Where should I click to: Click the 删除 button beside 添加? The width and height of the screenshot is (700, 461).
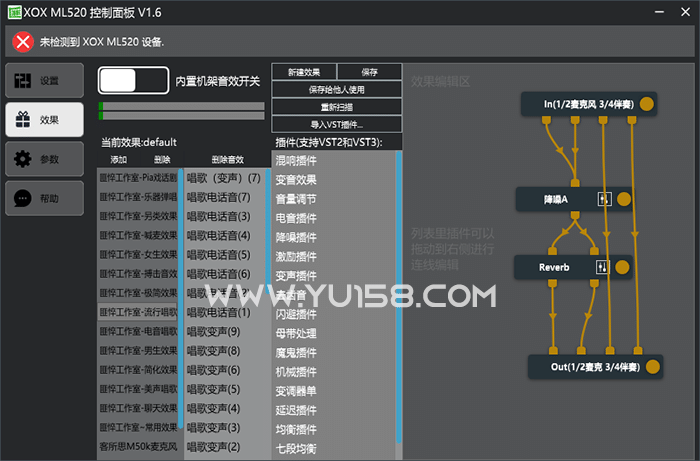coord(162,160)
